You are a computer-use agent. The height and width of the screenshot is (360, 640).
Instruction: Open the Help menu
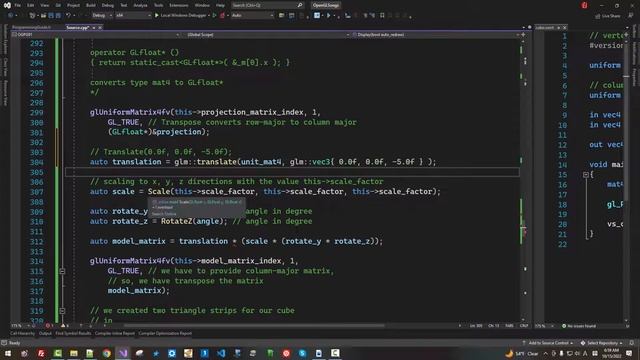pos(220,5)
